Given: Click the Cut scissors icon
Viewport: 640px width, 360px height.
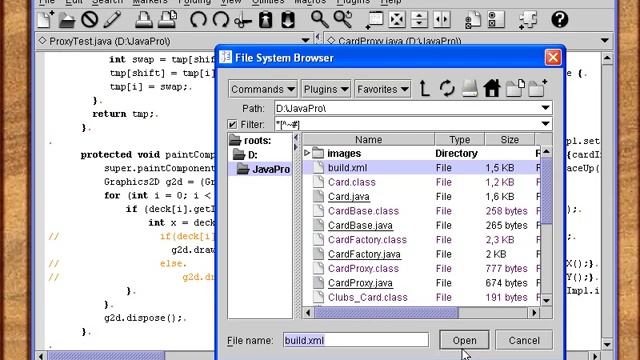Looking at the screenshot, I should point(243,20).
